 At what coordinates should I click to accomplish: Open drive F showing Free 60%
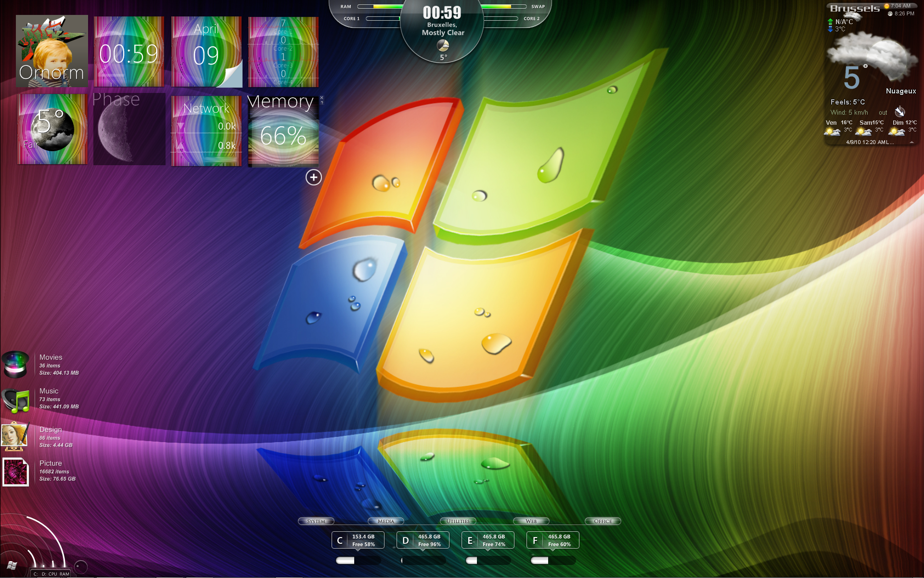(x=552, y=540)
